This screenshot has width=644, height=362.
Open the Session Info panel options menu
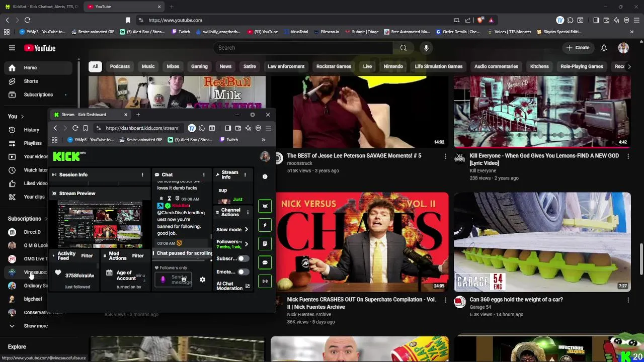[142, 174]
